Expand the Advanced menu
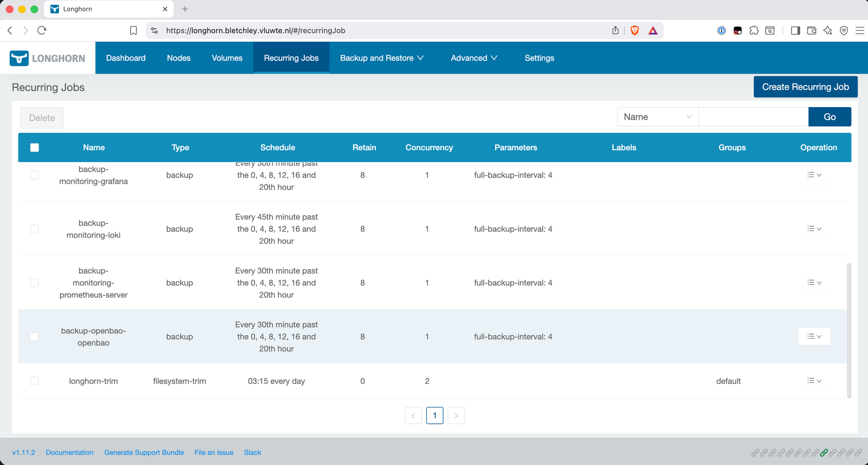Screen dimensions: 868x465 coord(474,58)
